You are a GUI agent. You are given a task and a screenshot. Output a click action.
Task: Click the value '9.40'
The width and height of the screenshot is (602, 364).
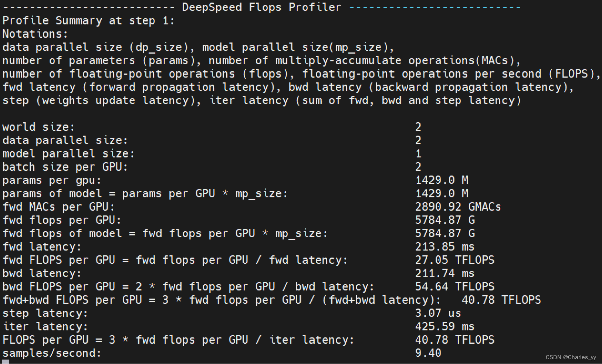point(428,353)
